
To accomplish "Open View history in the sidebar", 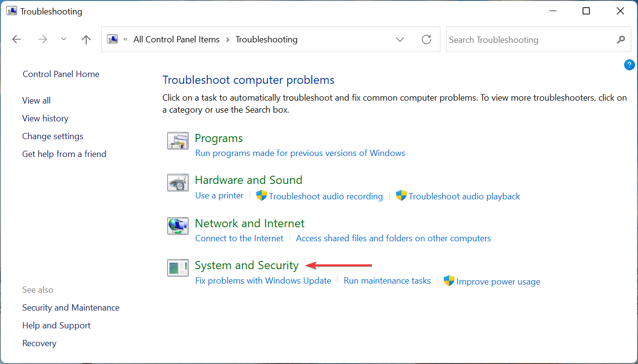I will tap(45, 118).
